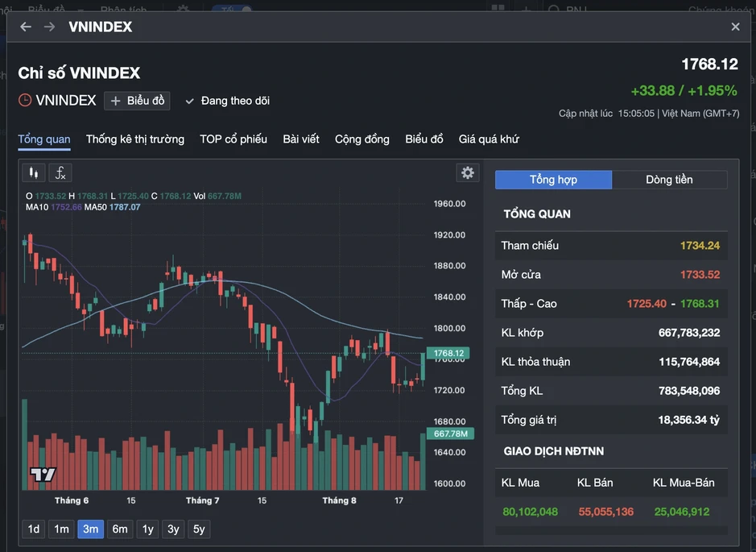
Task: Click the MA10 indicator legend
Action: click(53, 207)
